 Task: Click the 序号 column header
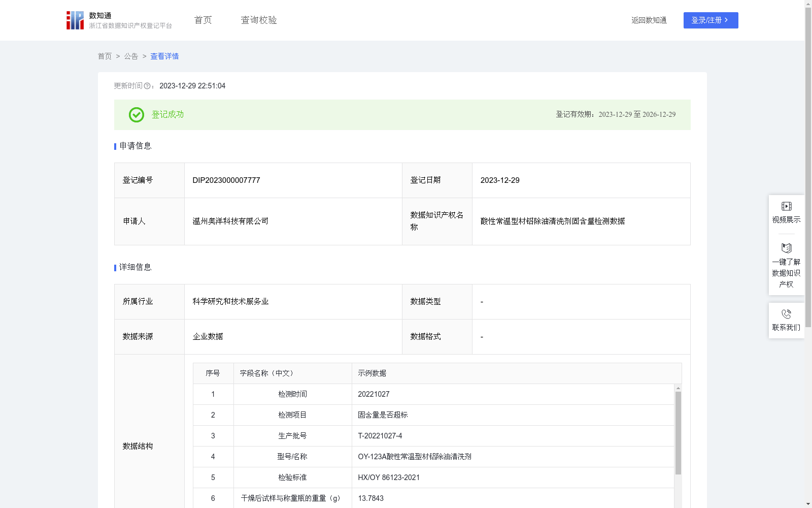click(x=213, y=373)
